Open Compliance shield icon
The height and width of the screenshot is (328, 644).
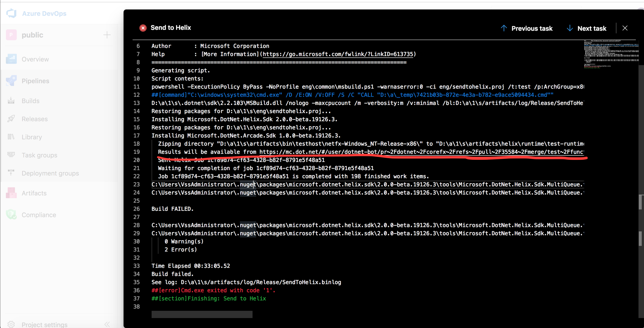(11, 215)
